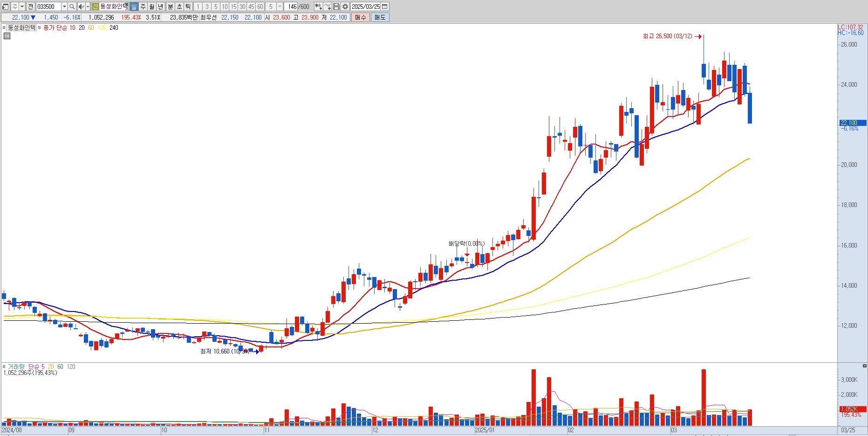Close the volume panel with its small X icon
Screen dimensions: 868x436
click(865, 366)
